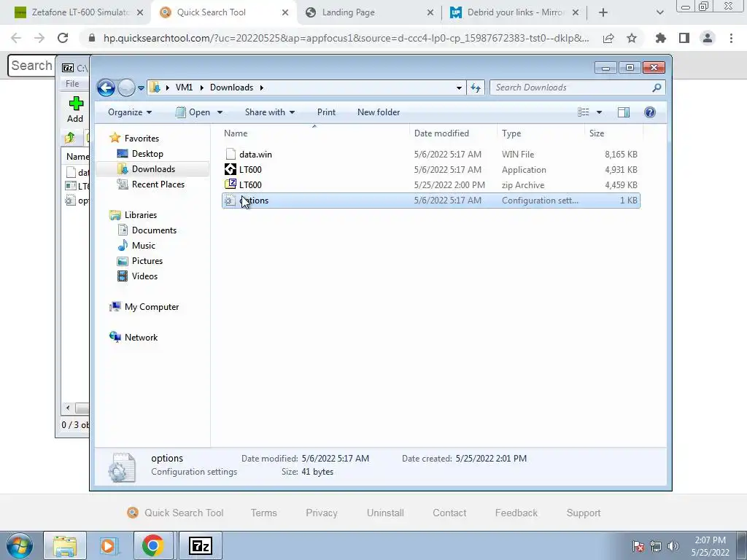Image resolution: width=747 pixels, height=560 pixels.
Task: Select the data.win file
Action: (430, 155)
